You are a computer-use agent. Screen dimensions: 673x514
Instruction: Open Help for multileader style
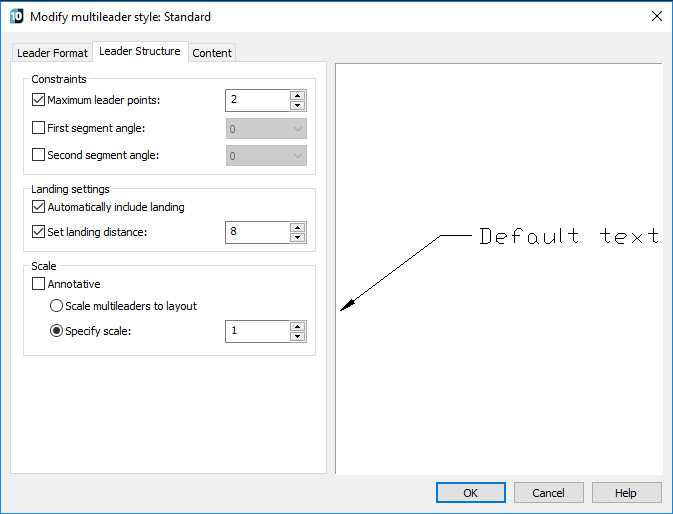tap(626, 493)
